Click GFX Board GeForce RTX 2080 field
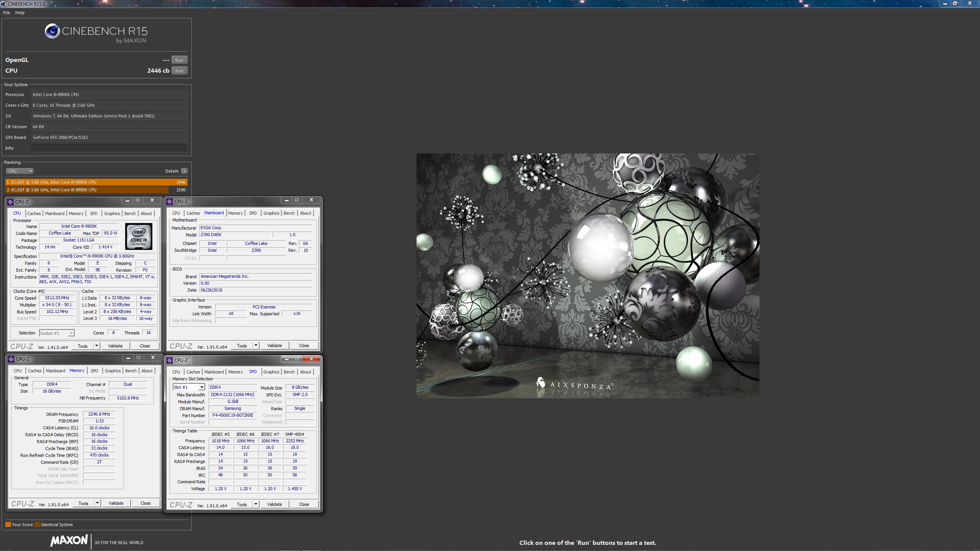The image size is (980, 551). coord(109,137)
